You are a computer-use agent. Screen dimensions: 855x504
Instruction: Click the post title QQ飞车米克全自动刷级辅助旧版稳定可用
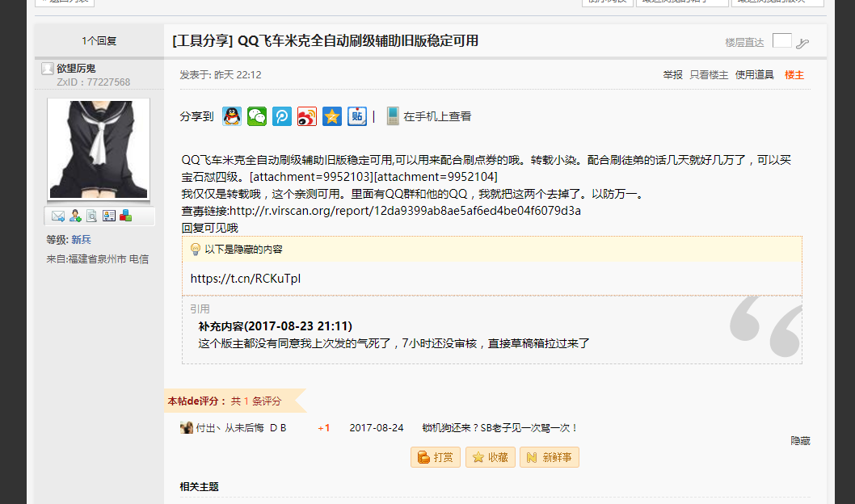[x=358, y=41]
